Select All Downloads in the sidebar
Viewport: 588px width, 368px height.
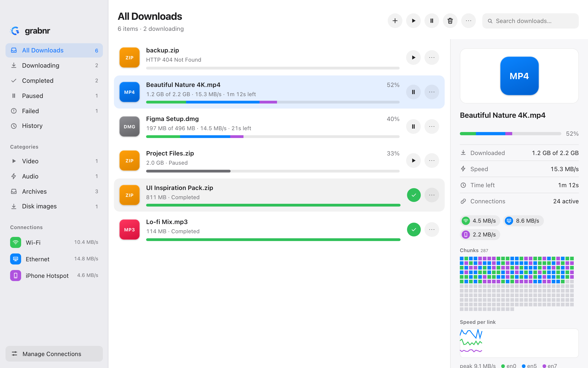pyautogui.click(x=54, y=50)
